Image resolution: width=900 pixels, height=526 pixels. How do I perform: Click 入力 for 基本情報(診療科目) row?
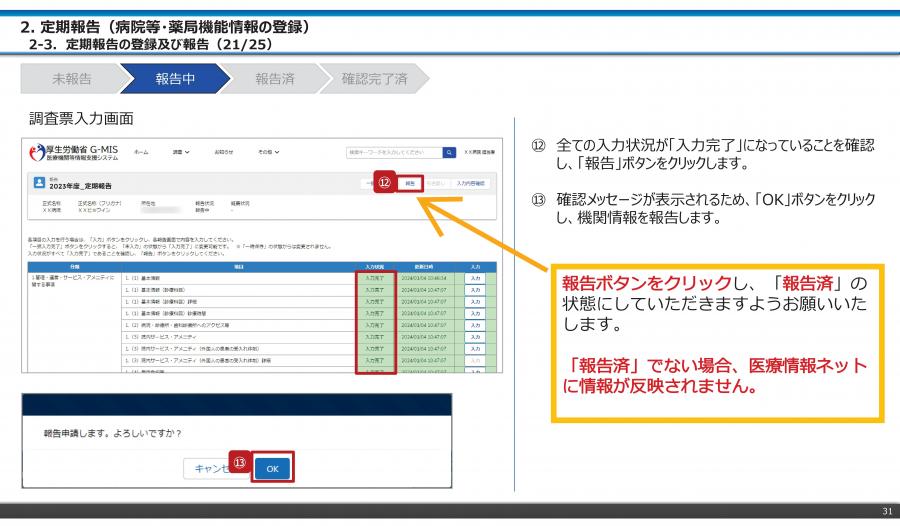(x=475, y=290)
